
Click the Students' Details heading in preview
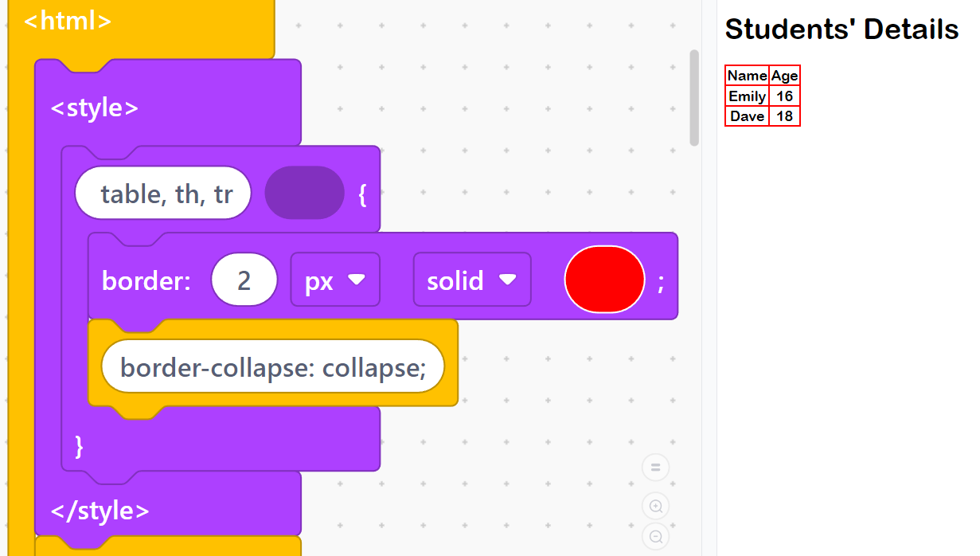841,29
